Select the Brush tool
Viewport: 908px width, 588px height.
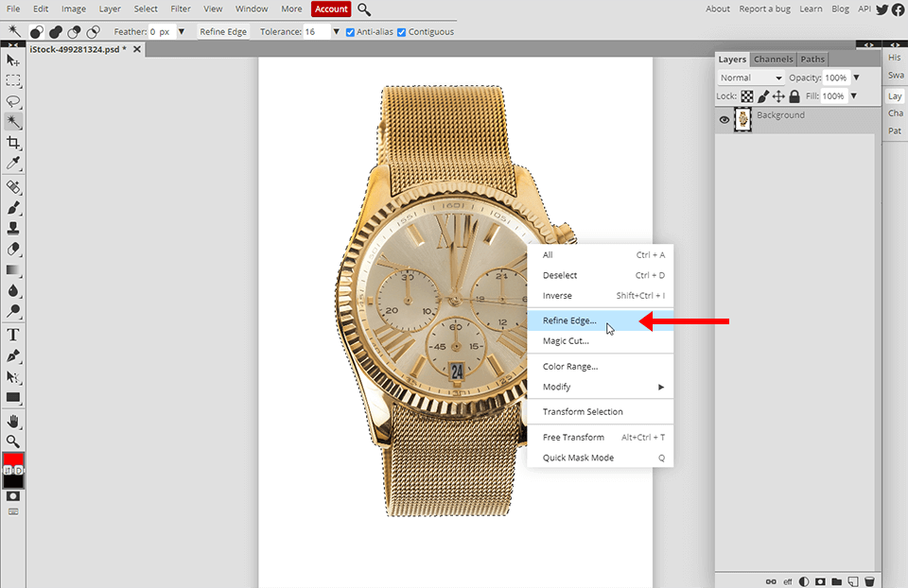[13, 209]
